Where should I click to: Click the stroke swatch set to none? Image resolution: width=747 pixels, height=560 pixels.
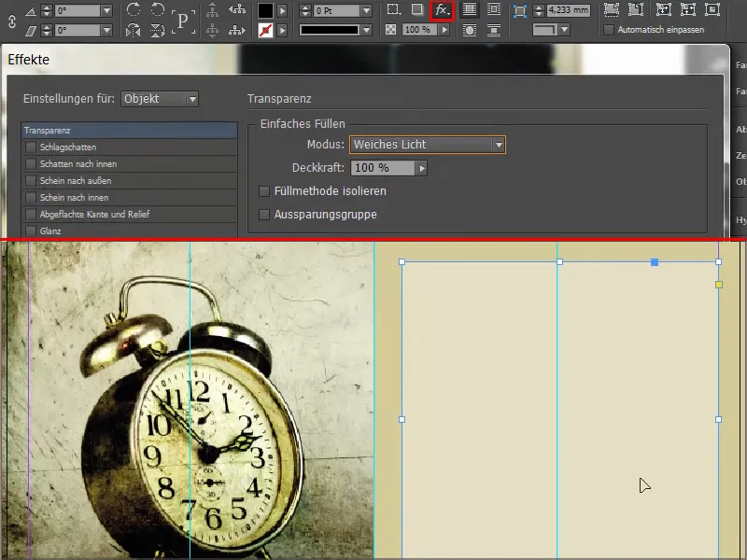tap(265, 31)
